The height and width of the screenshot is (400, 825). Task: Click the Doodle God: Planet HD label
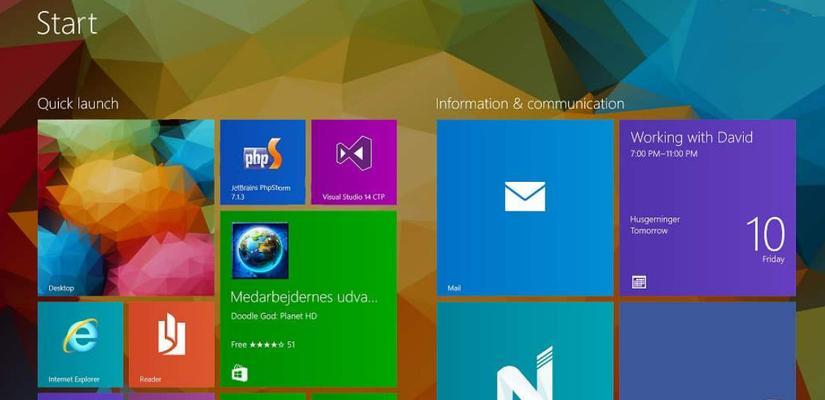(x=274, y=316)
